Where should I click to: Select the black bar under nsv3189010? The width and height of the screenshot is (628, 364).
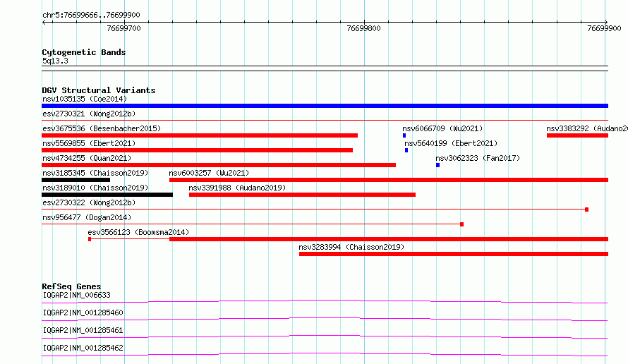[x=107, y=195]
